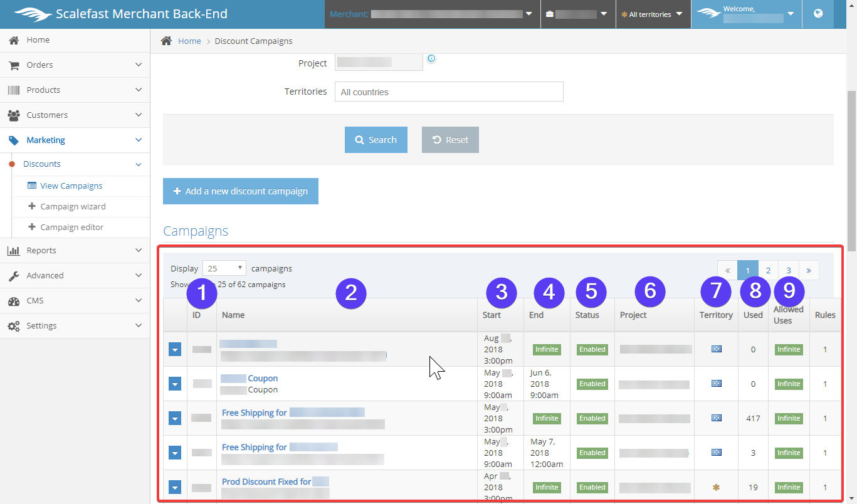Click the Territories input field
The width and height of the screenshot is (857, 504).
point(449,92)
